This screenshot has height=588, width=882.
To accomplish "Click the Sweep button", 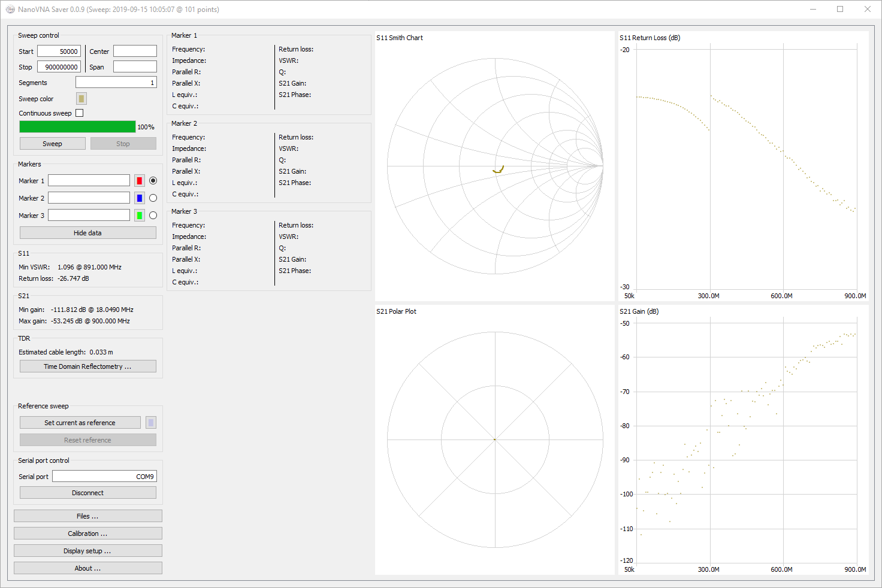I will 52,144.
